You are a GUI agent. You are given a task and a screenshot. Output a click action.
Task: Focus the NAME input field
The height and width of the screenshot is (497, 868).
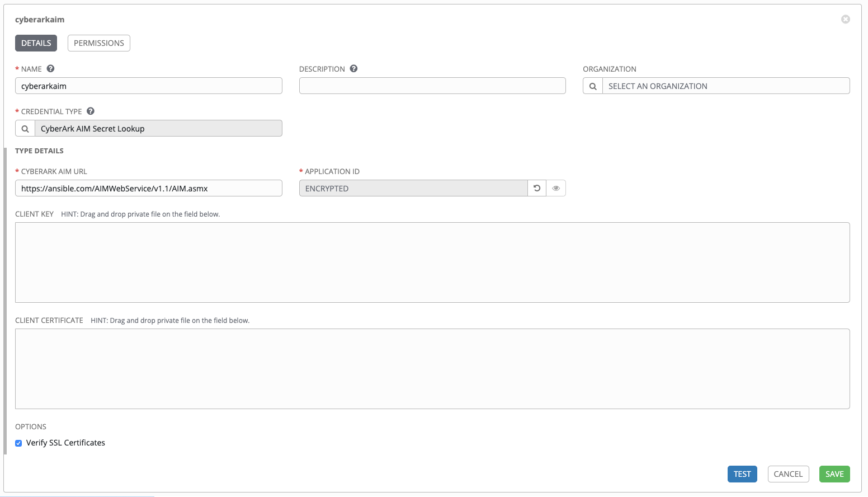pos(149,86)
